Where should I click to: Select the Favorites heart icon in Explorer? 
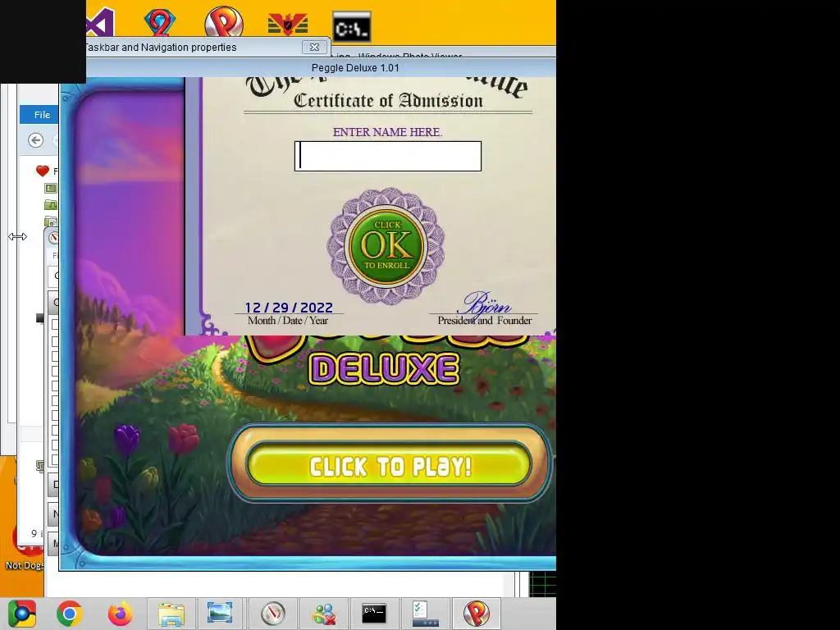(x=43, y=171)
